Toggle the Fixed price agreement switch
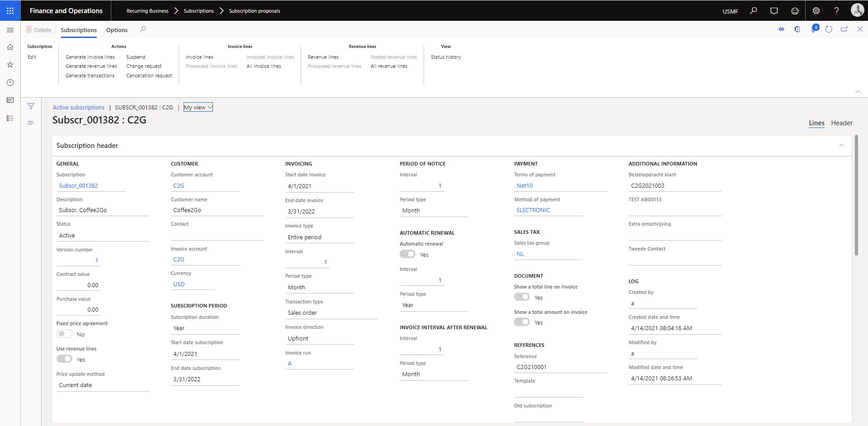 (x=65, y=334)
